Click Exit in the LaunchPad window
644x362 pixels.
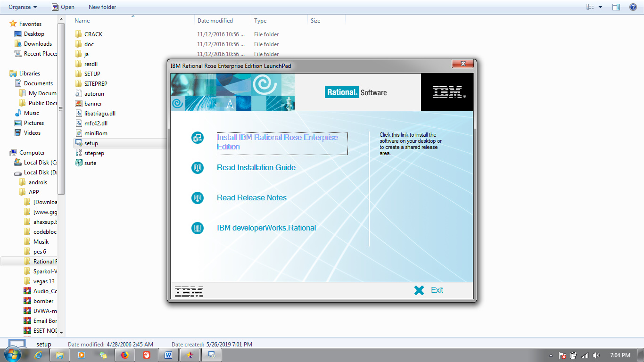click(437, 290)
